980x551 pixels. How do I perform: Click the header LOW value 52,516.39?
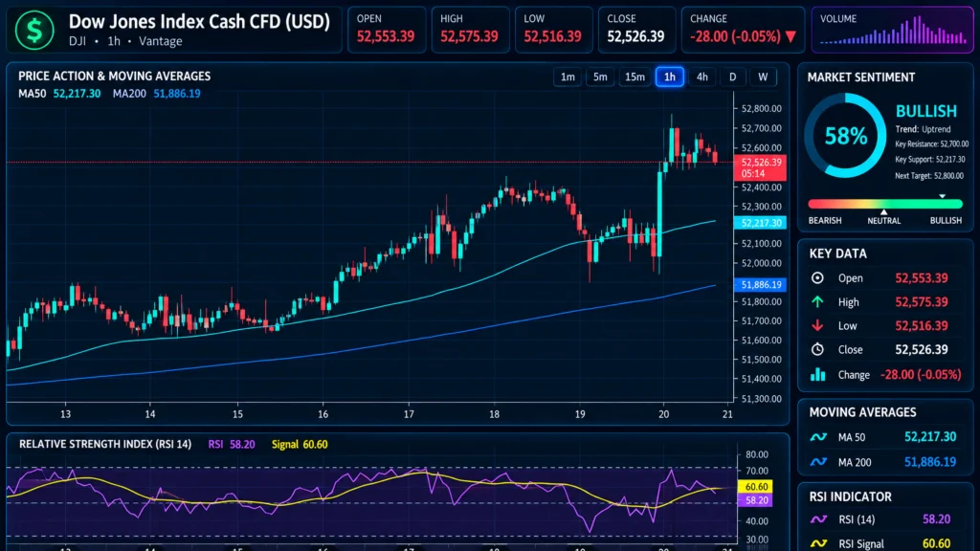coord(552,37)
